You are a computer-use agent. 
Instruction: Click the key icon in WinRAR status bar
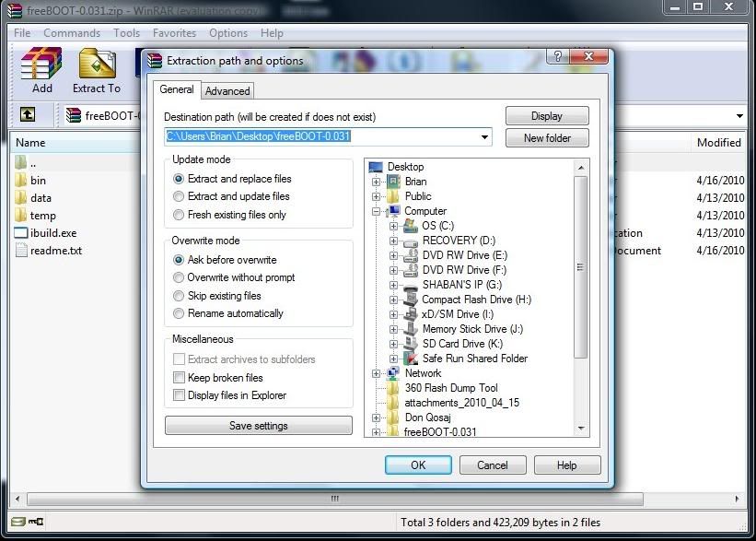pos(36,522)
